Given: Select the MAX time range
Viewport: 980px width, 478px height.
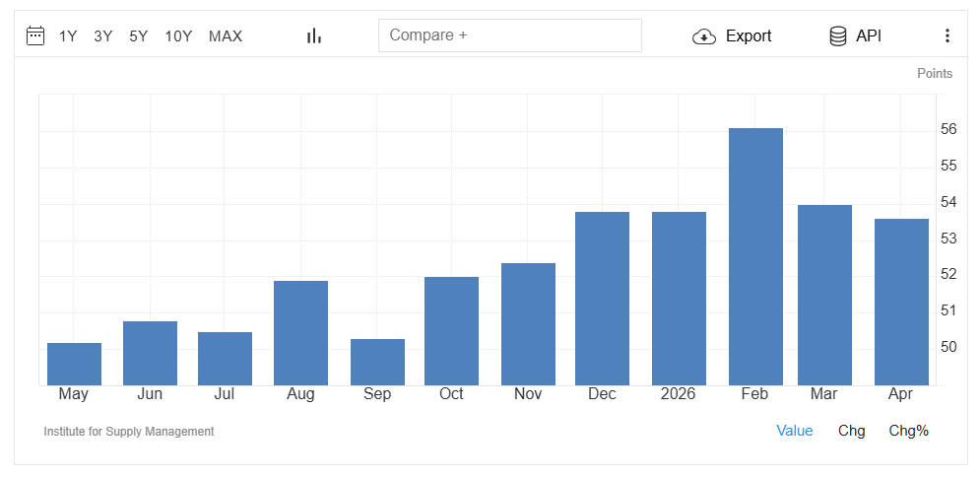Looking at the screenshot, I should (x=226, y=36).
